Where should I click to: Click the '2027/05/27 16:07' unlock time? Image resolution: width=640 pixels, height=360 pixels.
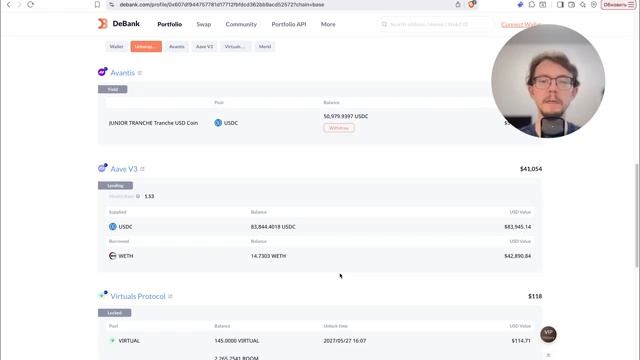pyautogui.click(x=344, y=340)
